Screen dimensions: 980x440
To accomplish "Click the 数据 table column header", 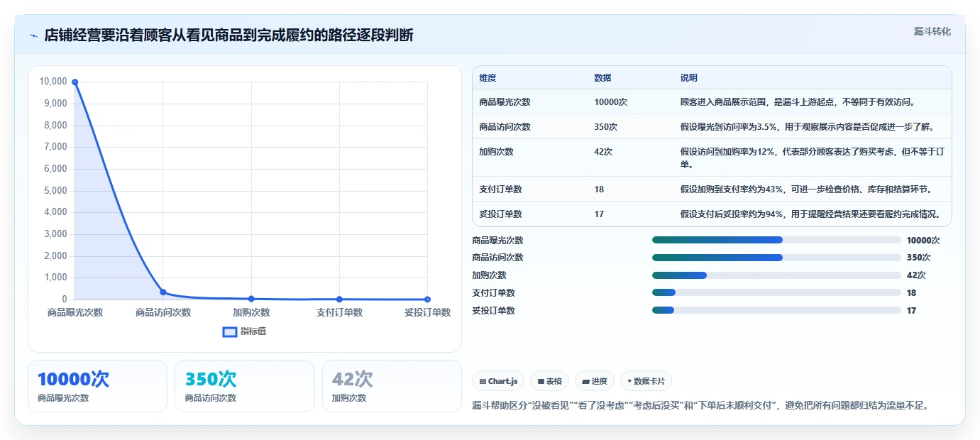I will pyautogui.click(x=602, y=78).
